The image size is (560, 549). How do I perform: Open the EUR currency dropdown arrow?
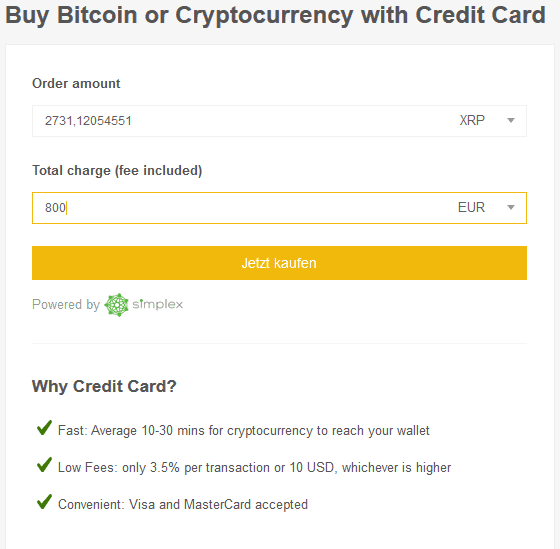pos(511,208)
